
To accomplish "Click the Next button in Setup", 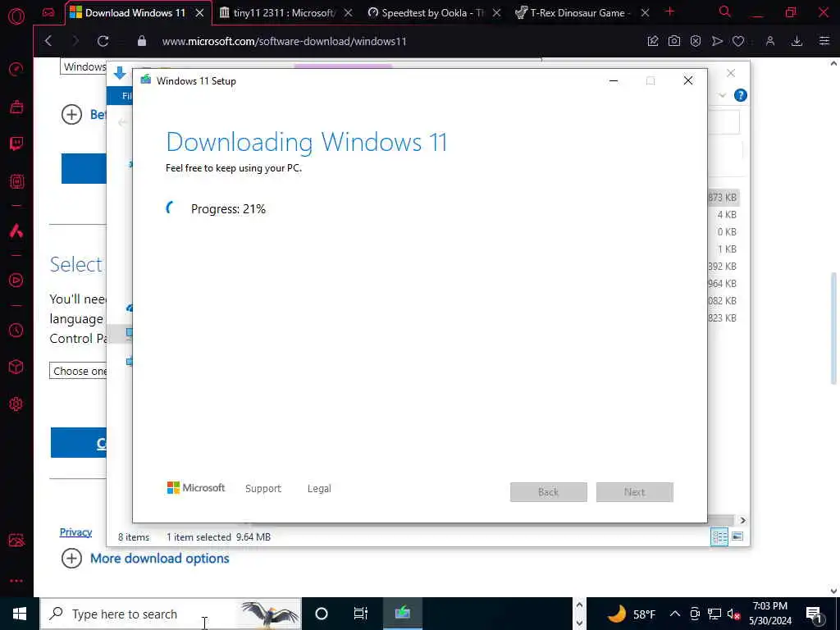I will (635, 492).
